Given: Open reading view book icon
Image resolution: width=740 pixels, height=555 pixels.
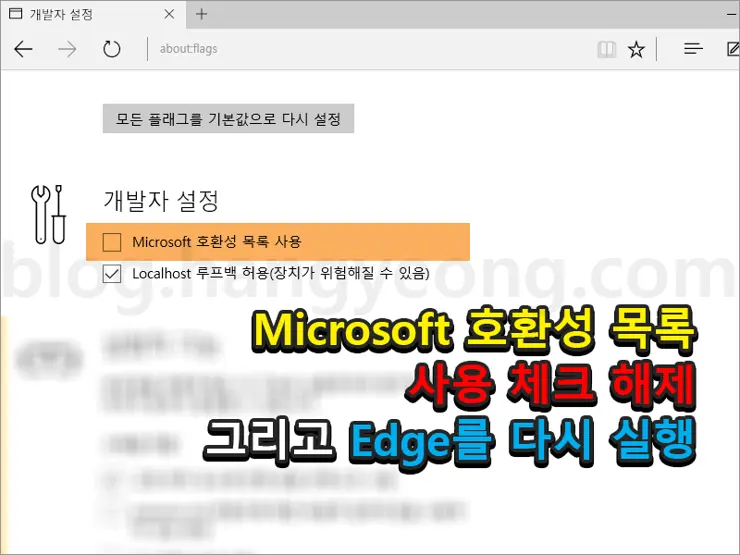Looking at the screenshot, I should [607, 49].
